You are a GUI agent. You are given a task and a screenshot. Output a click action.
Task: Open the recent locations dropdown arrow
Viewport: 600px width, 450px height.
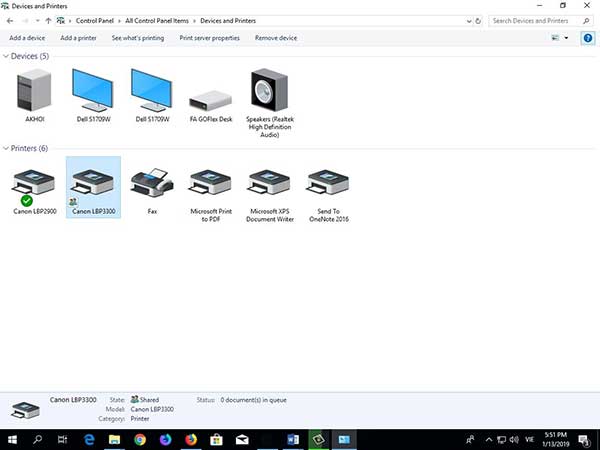[x=38, y=21]
